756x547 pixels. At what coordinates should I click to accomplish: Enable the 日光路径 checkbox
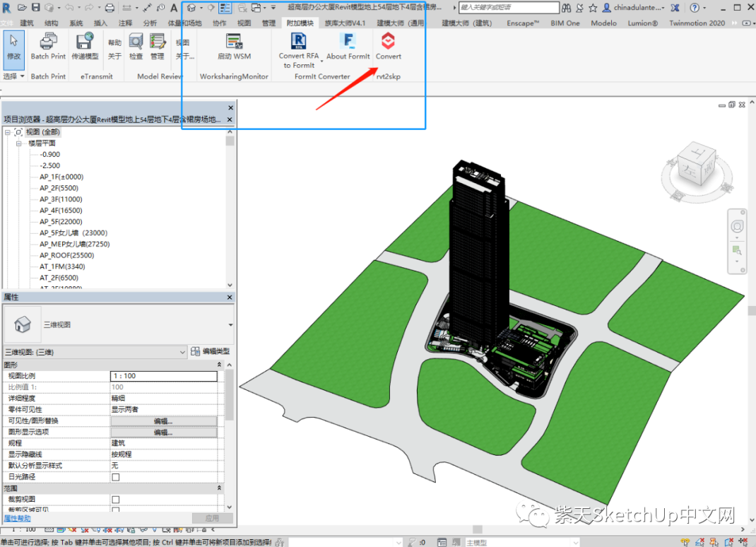pyautogui.click(x=115, y=477)
